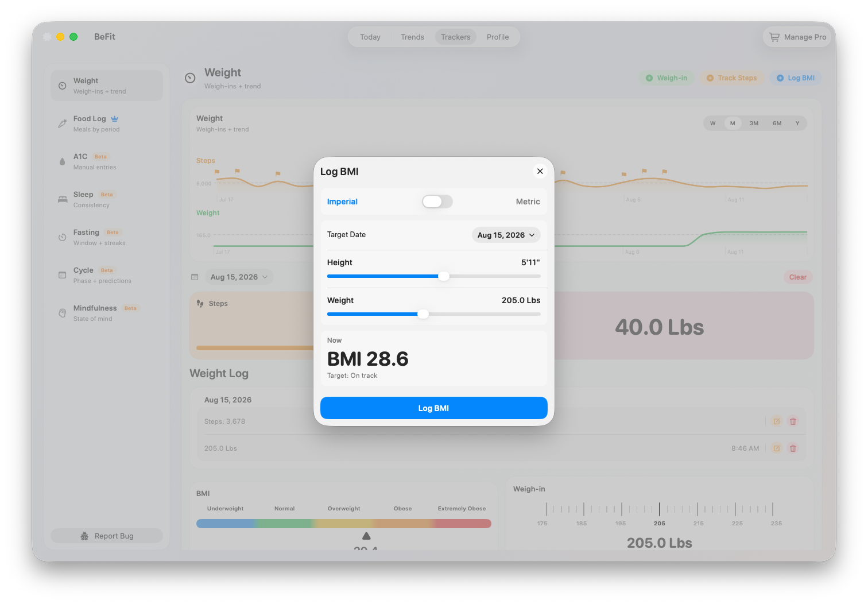Select the Imperial unit label
The image size is (868, 604).
(342, 202)
